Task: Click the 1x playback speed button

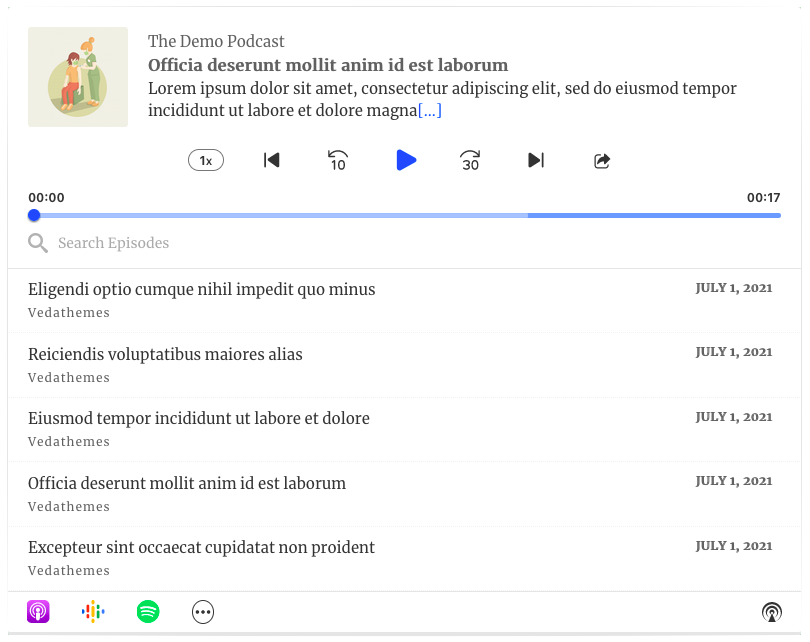Action: coord(206,161)
